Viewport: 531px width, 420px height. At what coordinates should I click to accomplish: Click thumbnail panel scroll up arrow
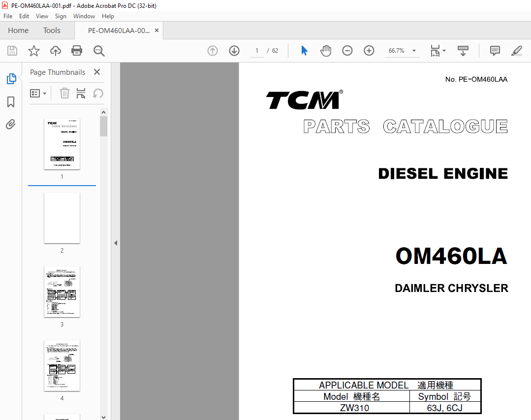(104, 112)
